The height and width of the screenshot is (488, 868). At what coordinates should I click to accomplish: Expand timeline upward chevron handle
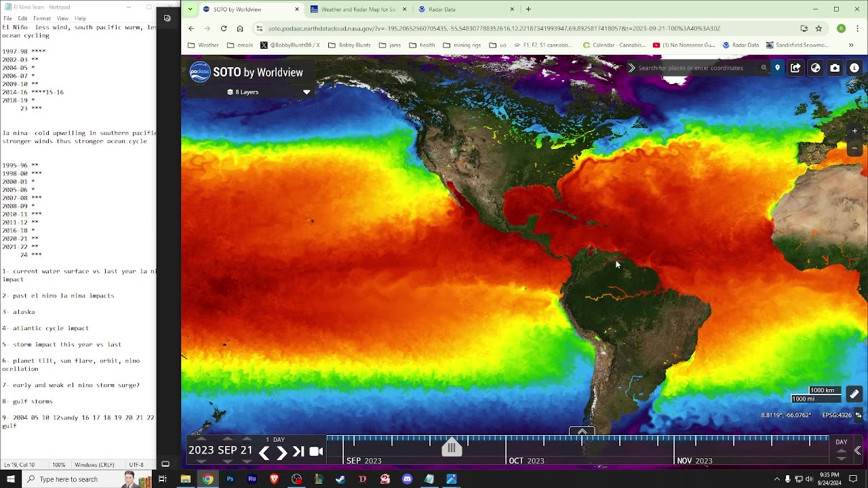(x=582, y=431)
